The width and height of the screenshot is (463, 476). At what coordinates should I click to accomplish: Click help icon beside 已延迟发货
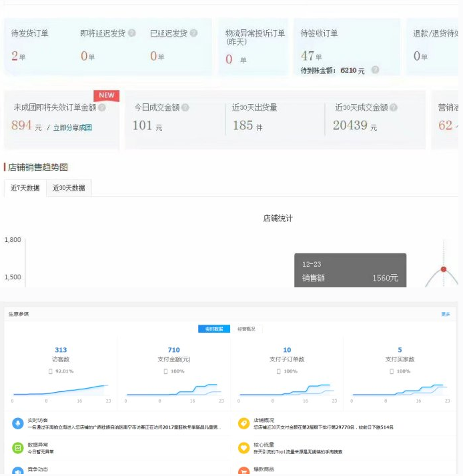coord(193,33)
